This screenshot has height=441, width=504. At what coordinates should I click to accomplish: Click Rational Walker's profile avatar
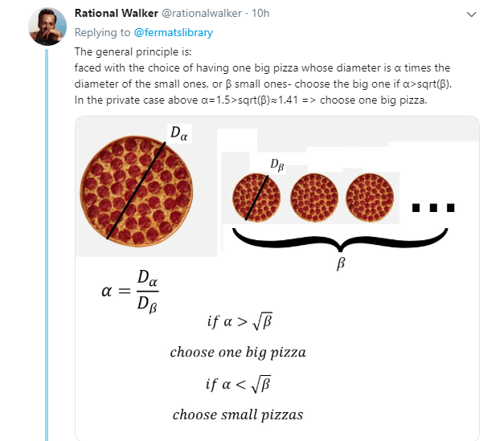47,27
